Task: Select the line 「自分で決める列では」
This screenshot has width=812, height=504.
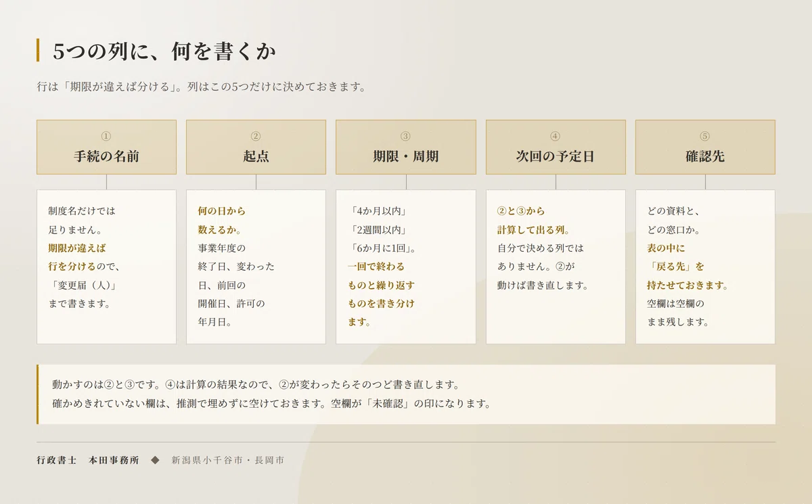Action: [541, 248]
